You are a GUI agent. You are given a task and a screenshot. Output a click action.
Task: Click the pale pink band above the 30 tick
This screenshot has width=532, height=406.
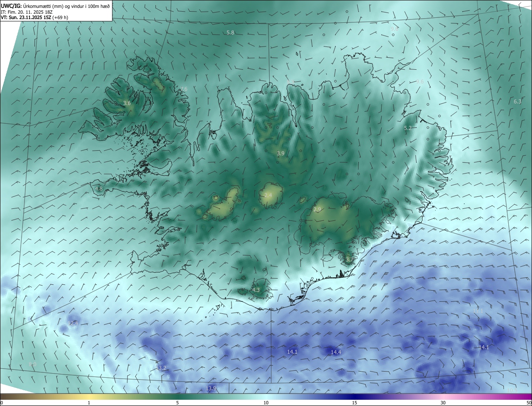click(x=443, y=396)
